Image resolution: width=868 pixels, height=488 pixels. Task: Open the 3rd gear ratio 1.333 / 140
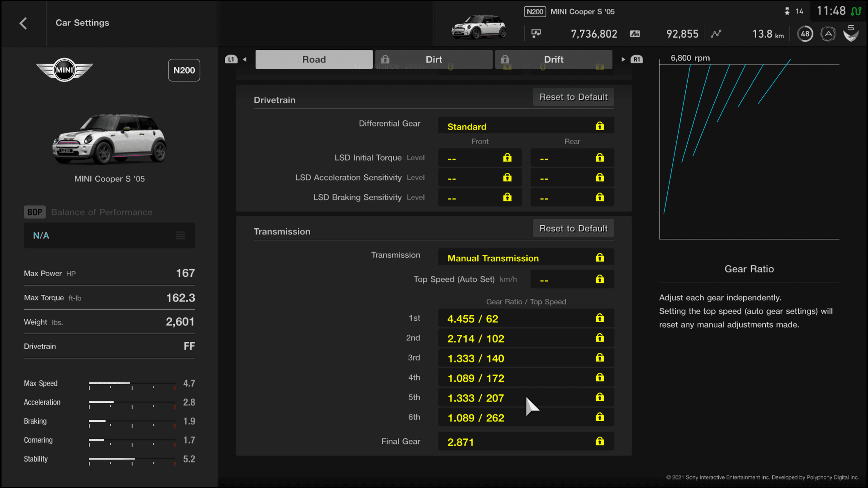(x=526, y=358)
